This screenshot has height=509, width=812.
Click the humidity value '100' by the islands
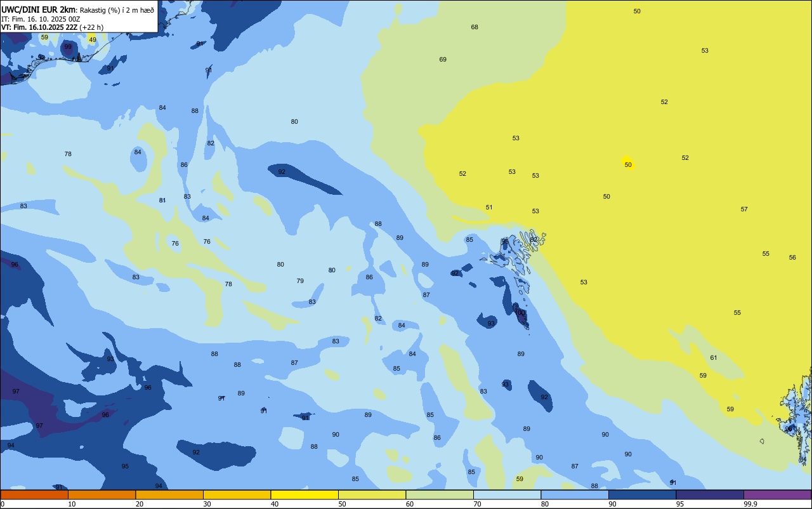[x=520, y=313]
